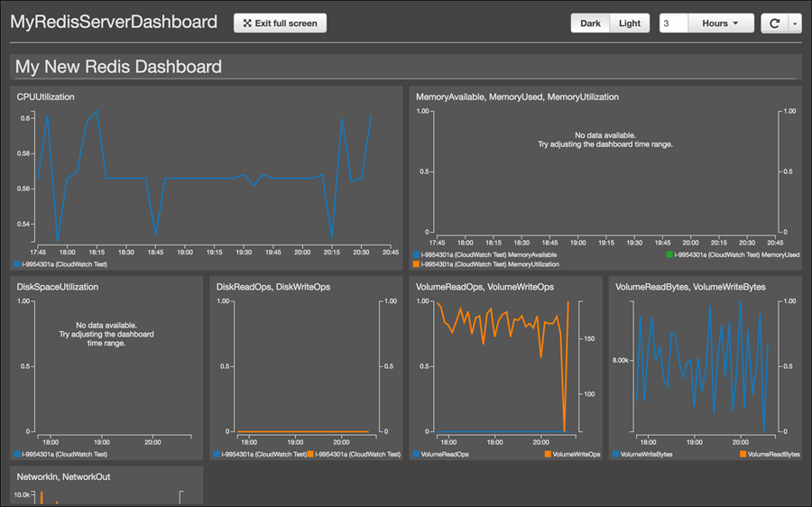Refresh the dashboard with the reload icon

(x=774, y=23)
